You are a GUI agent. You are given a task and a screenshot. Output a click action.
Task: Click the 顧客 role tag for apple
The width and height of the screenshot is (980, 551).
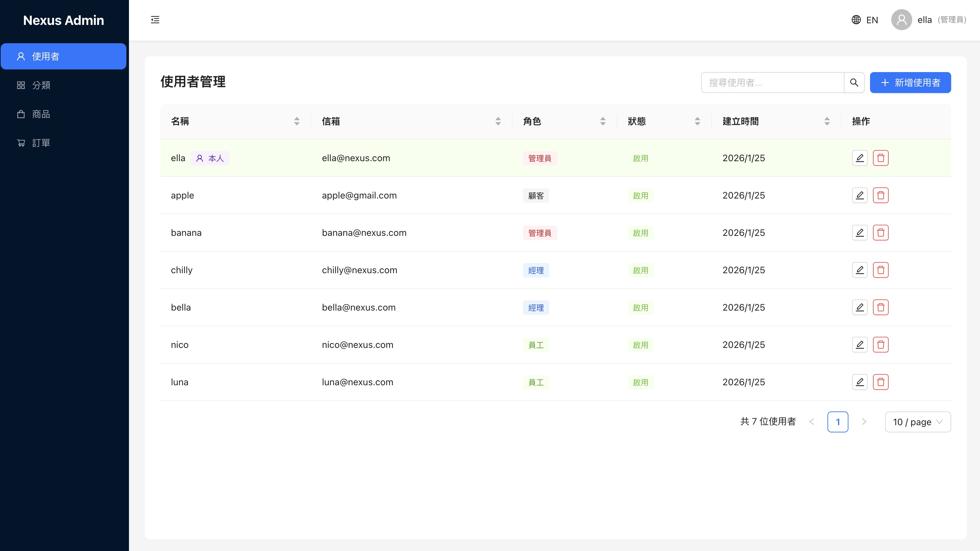click(535, 196)
